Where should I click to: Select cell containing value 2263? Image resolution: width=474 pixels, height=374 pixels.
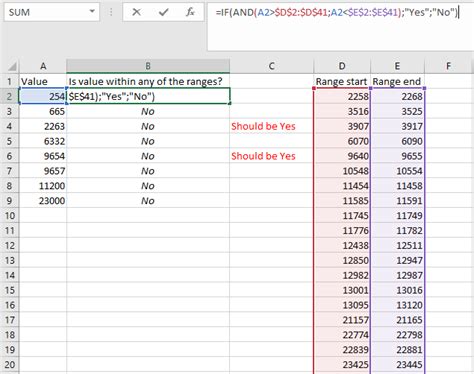(x=43, y=126)
